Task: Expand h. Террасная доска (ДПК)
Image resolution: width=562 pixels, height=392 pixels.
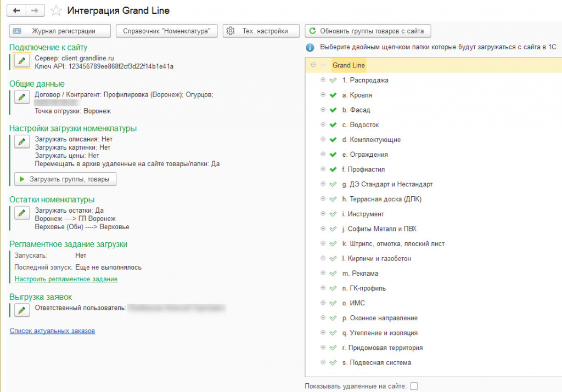Action: [x=323, y=198]
